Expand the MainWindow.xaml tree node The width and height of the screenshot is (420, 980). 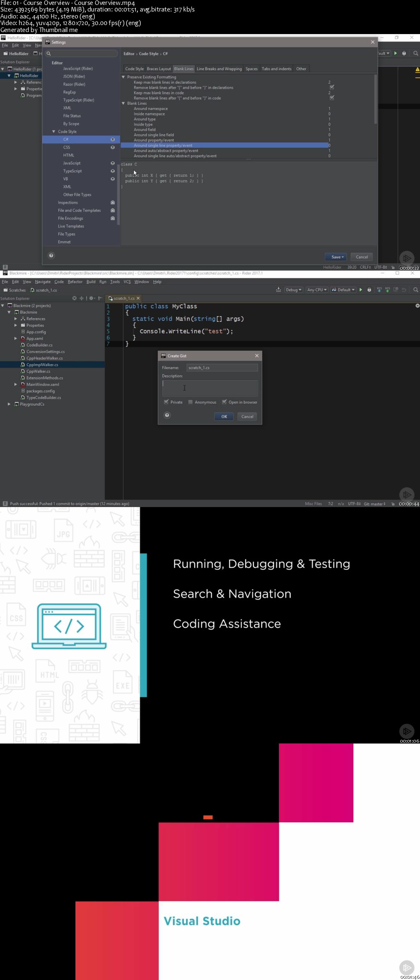[x=16, y=385]
